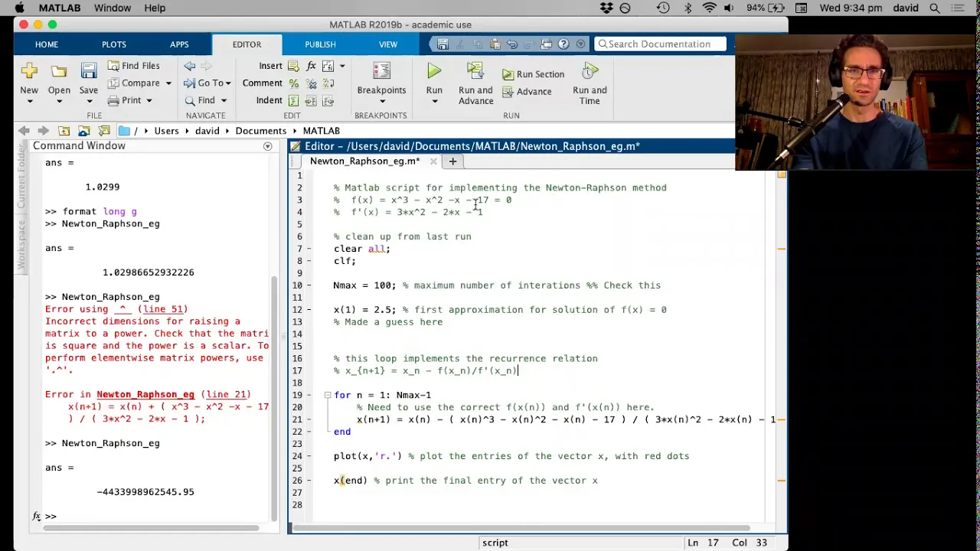Click the increase indent icon
The height and width of the screenshot is (551, 980).
point(311,101)
